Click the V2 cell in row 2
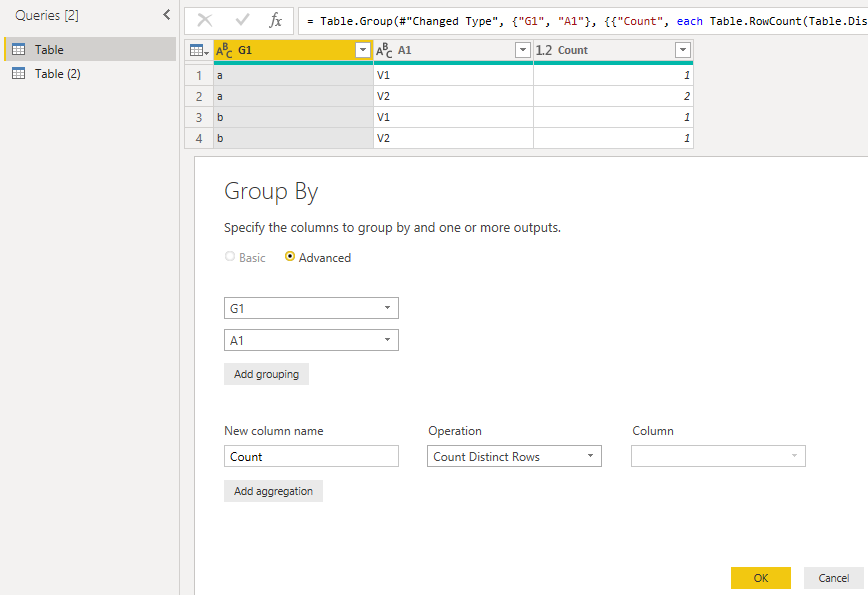868x595 pixels. [453, 96]
